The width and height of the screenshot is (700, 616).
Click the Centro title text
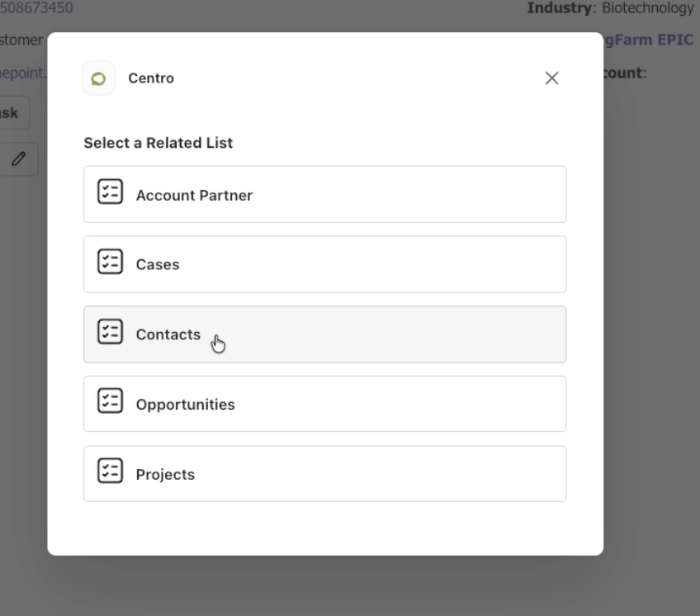click(151, 78)
